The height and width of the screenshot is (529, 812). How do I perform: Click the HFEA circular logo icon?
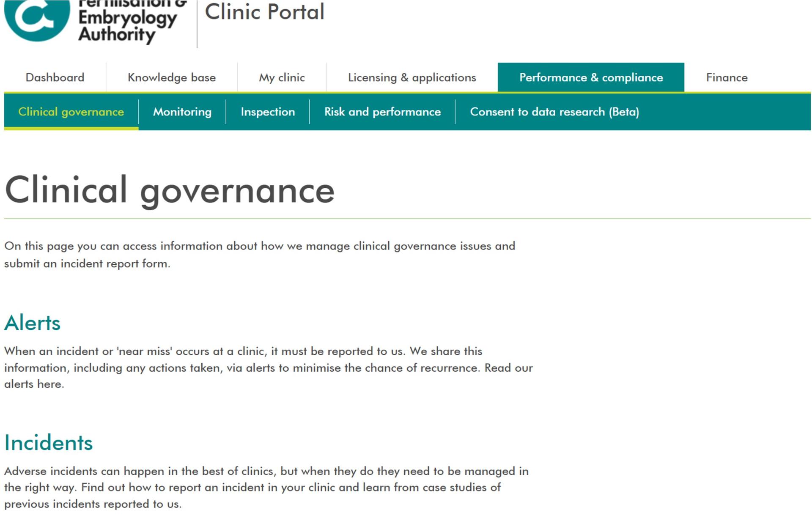[37, 19]
